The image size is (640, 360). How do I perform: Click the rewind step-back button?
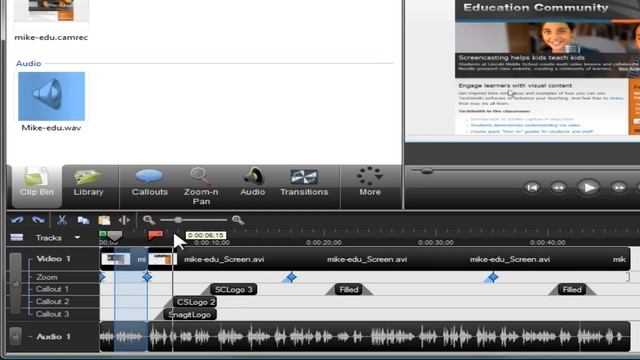(x=558, y=187)
